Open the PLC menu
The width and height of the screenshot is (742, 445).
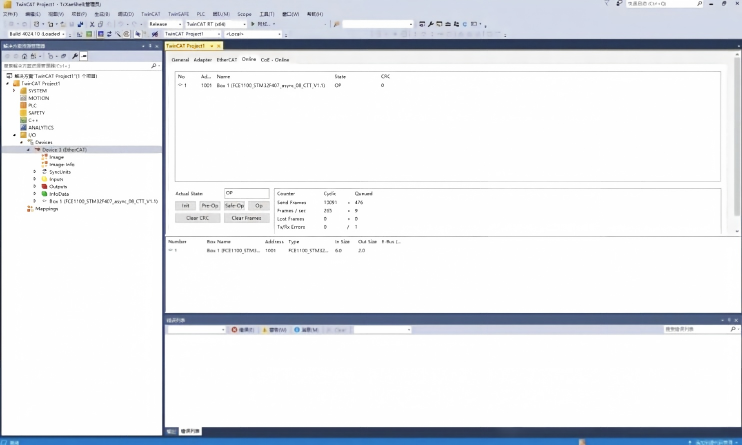[x=201, y=14]
